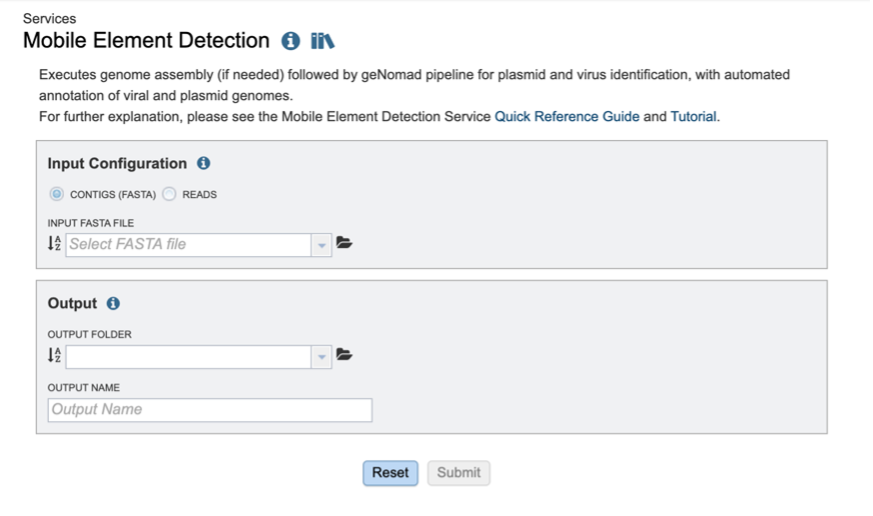
Task: Select the READS radio button
Action: point(169,194)
